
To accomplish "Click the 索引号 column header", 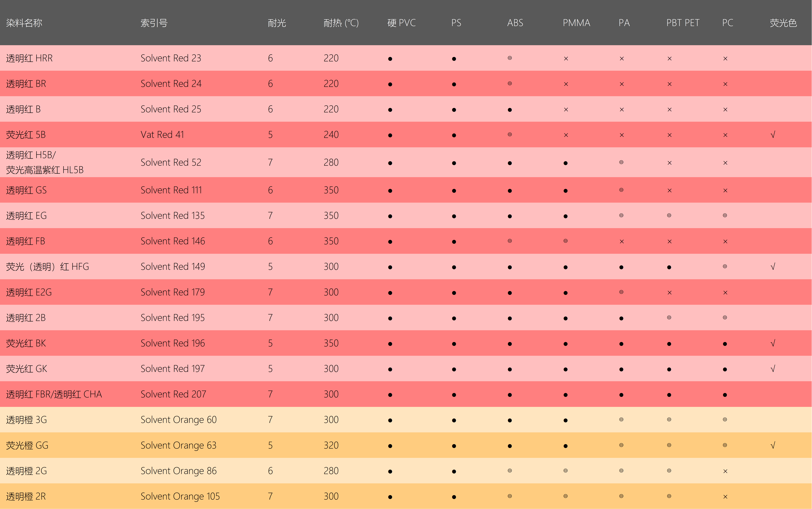I will pos(154,23).
